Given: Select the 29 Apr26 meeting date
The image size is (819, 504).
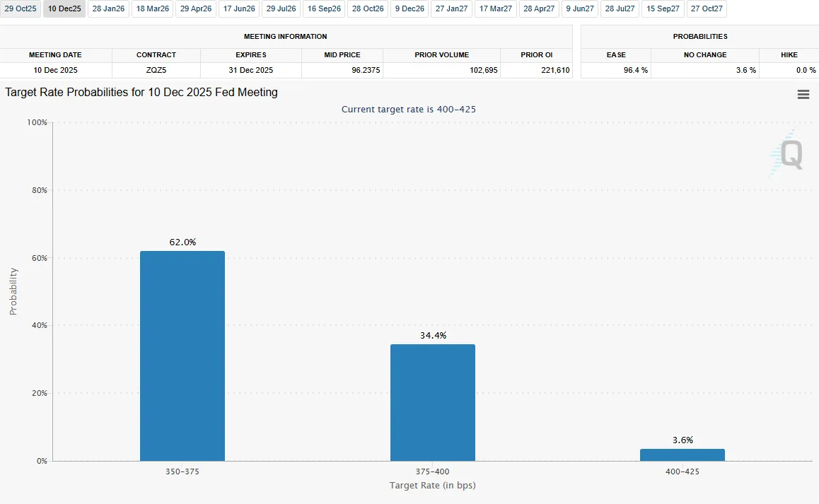Looking at the screenshot, I should point(196,9).
